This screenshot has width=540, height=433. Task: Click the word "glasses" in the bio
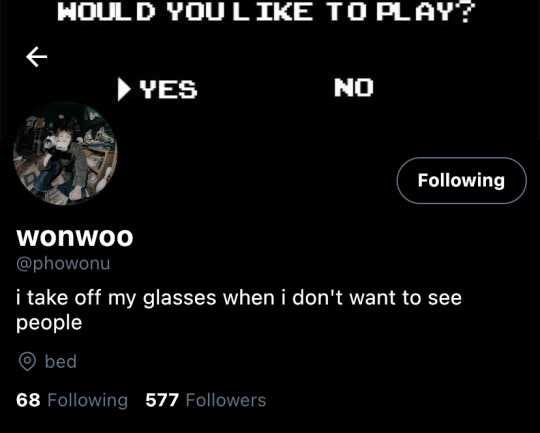tap(179, 298)
